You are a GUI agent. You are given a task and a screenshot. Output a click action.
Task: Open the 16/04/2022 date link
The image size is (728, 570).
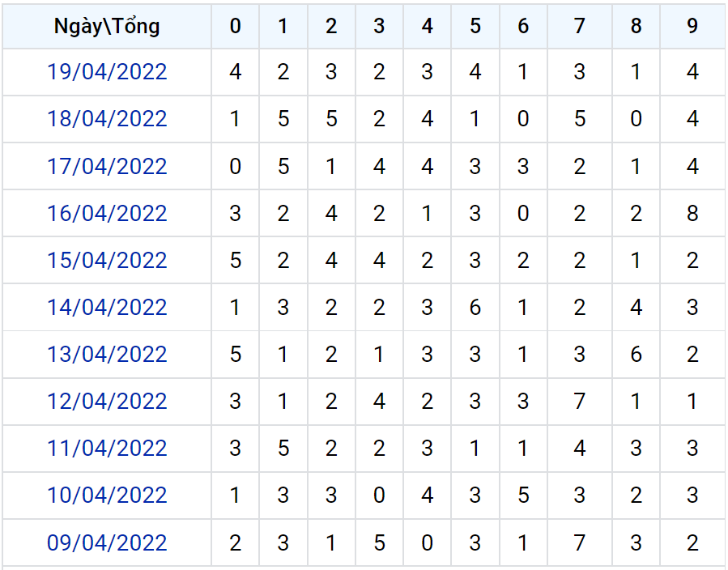107,214
